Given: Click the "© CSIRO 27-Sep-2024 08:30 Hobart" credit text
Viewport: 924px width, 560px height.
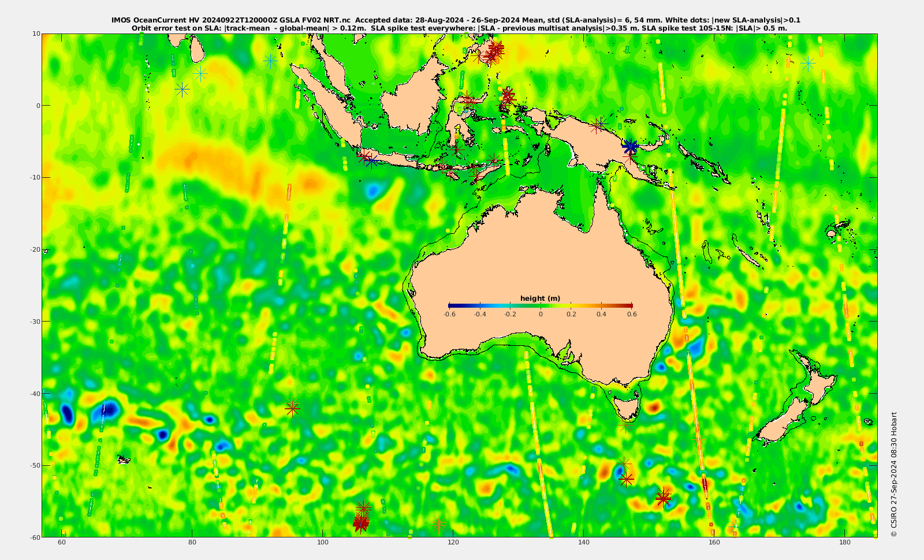Looking at the screenshot, I should coord(894,474).
